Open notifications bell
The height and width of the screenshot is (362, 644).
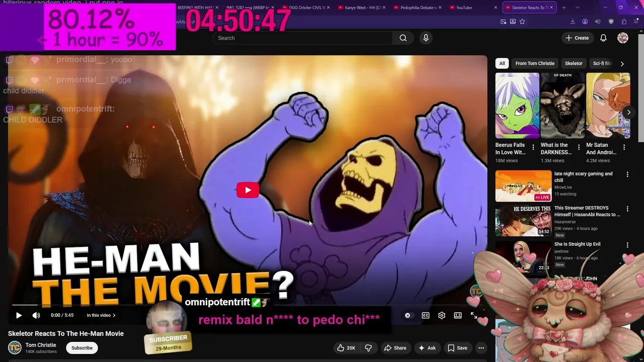(x=603, y=38)
